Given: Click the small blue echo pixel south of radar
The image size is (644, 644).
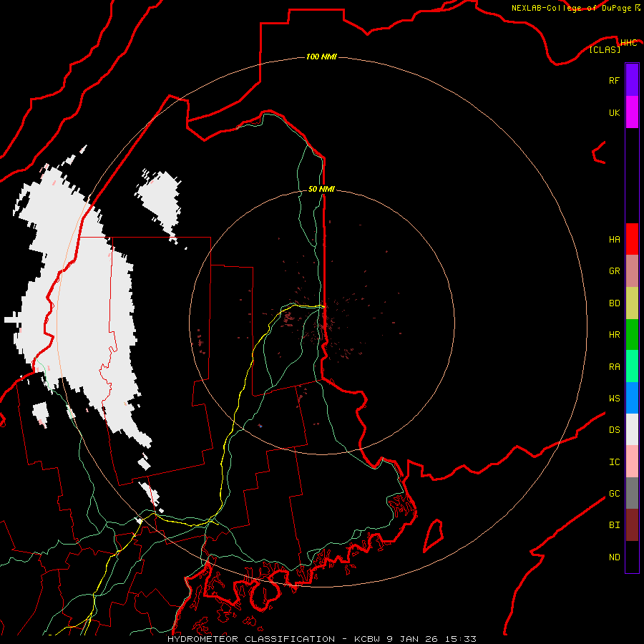Looking at the screenshot, I should click(260, 426).
